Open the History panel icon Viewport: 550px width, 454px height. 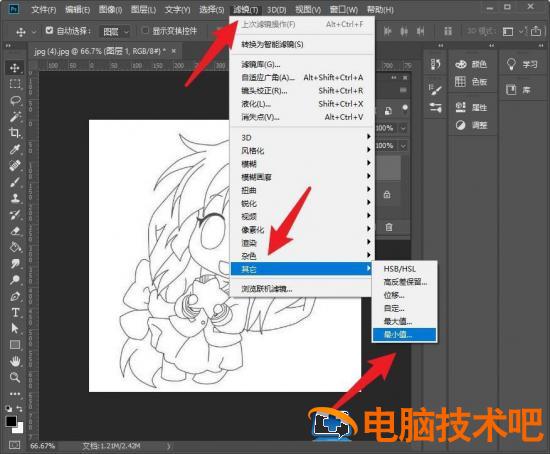pos(435,64)
